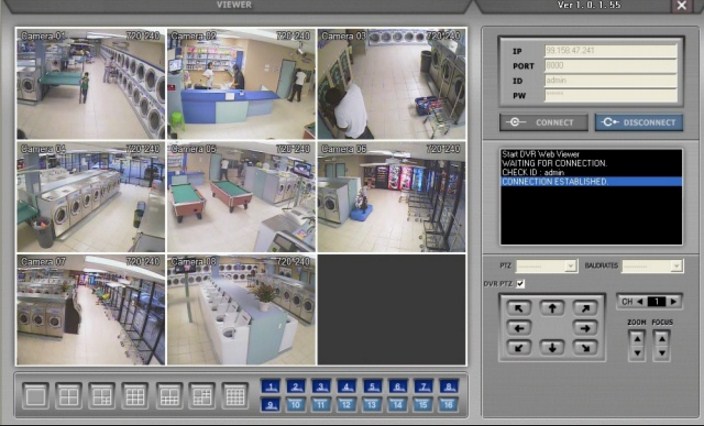Screen dimensions: 704x426
Task: Pan camera left with PTZ left arrow
Action: tap(519, 328)
